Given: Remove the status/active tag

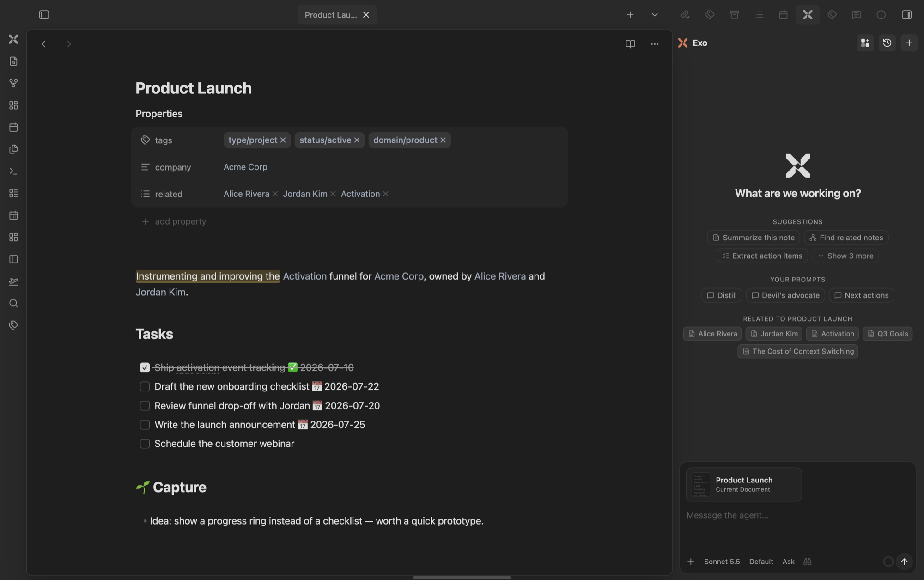Looking at the screenshot, I should click(357, 140).
